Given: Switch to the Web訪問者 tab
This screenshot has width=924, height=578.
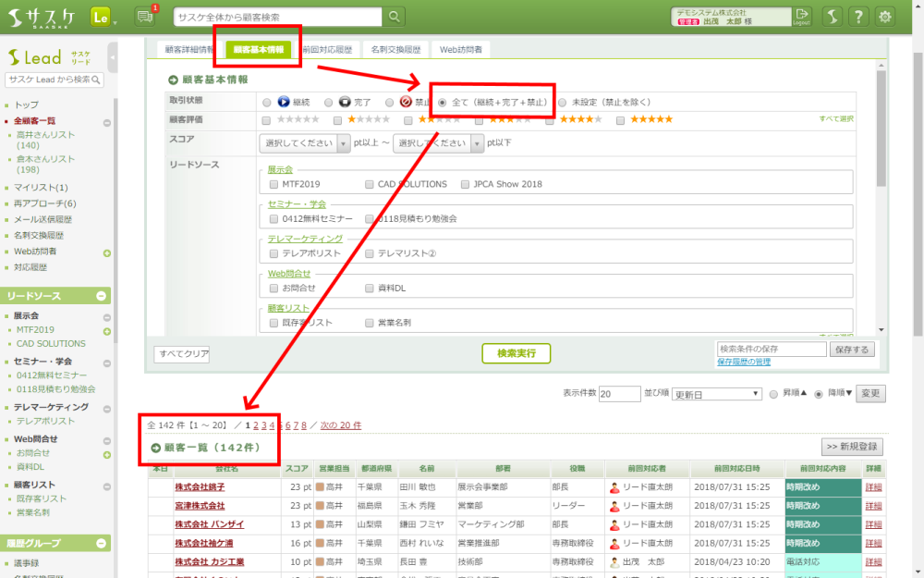Looking at the screenshot, I should pyautogui.click(x=460, y=50).
